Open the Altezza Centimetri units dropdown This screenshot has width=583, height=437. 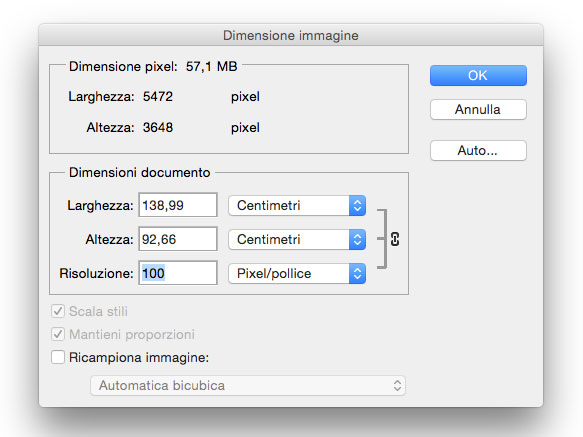point(297,239)
